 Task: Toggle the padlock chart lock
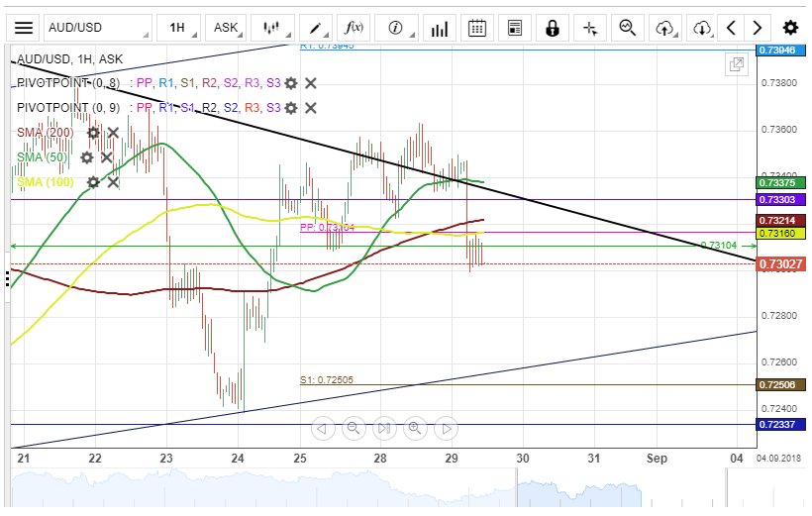[x=553, y=28]
